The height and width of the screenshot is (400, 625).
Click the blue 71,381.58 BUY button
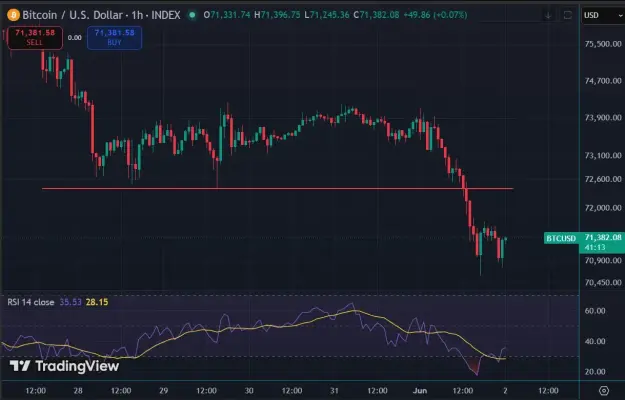point(114,38)
